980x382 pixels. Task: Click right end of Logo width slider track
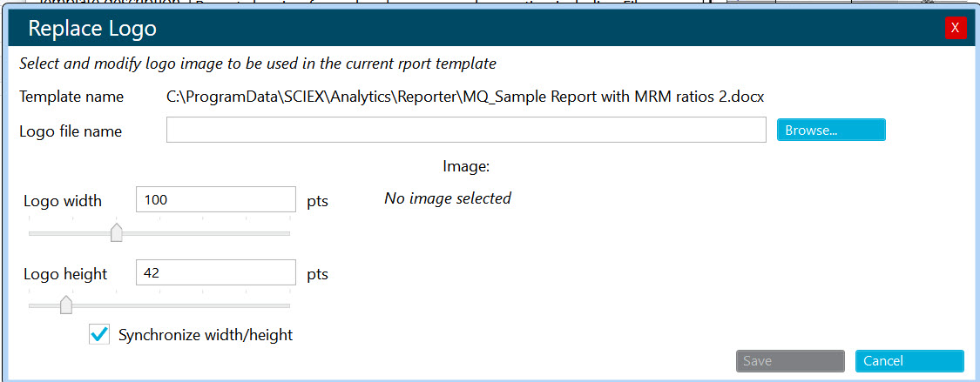point(287,233)
